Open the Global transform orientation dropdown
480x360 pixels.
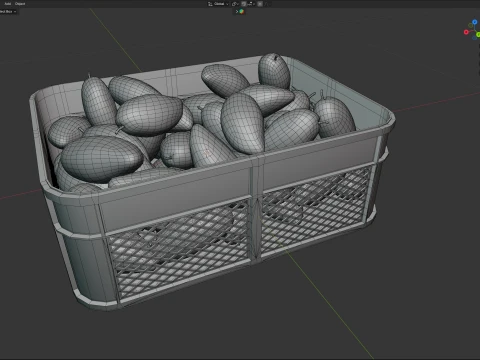(218, 4)
